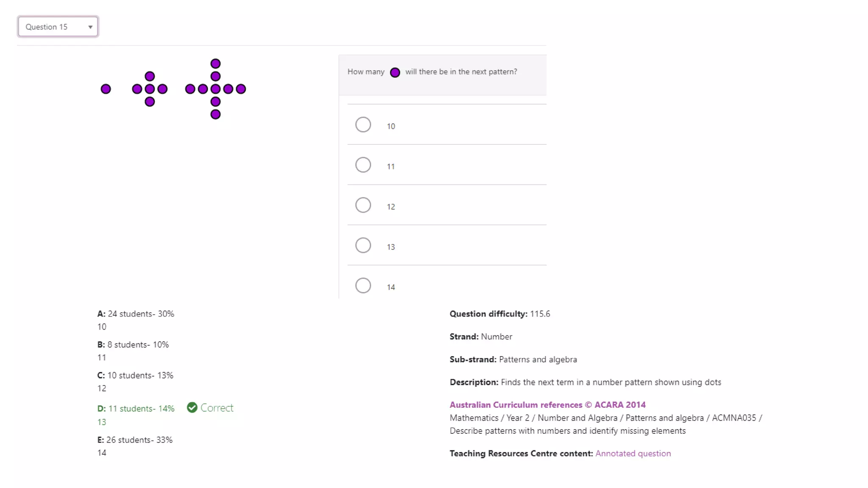
Task: Select the radio button for answer 10
Action: pos(363,125)
